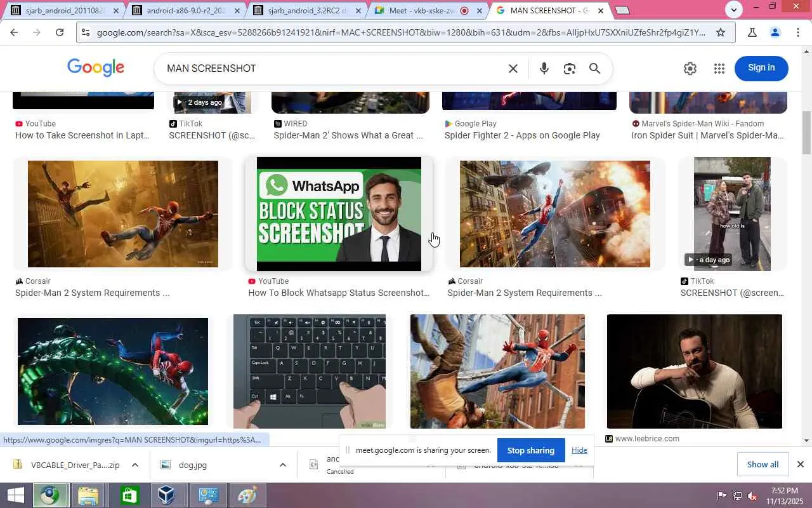This screenshot has width=812, height=508.
Task: Open How To Block Whatsapp Status Screenshot link
Action: pyautogui.click(x=339, y=293)
